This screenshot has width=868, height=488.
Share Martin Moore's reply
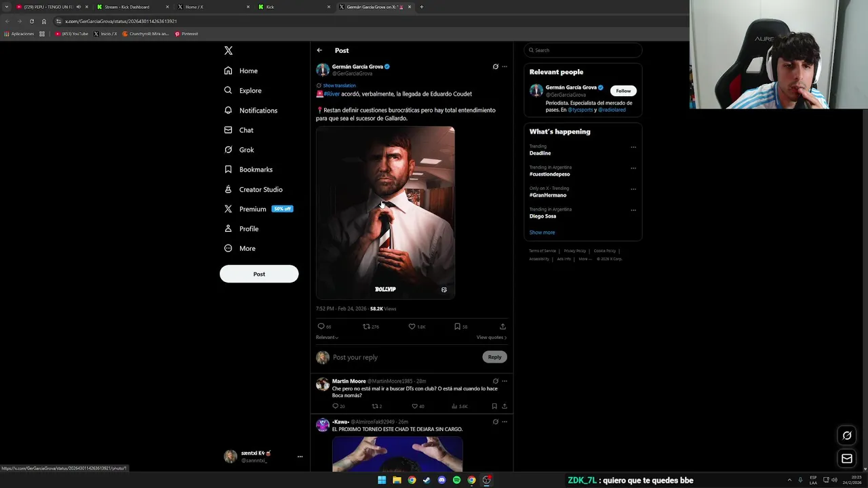coord(504,406)
